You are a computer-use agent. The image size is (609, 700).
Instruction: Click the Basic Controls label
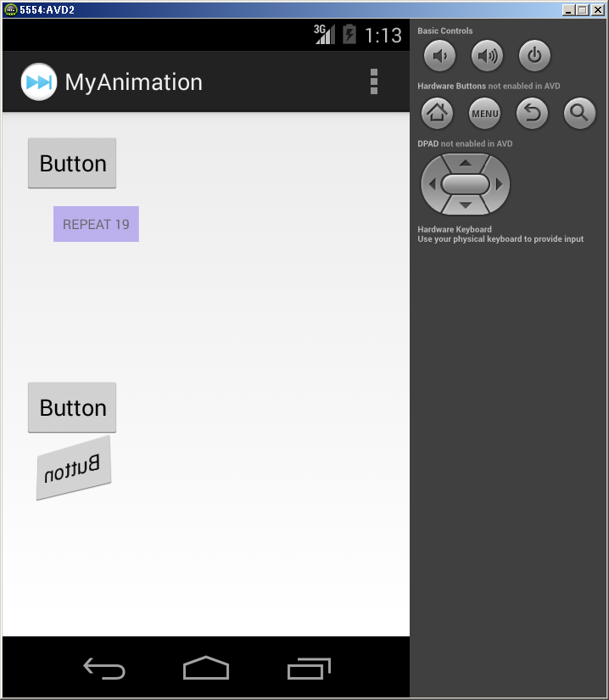tap(444, 31)
